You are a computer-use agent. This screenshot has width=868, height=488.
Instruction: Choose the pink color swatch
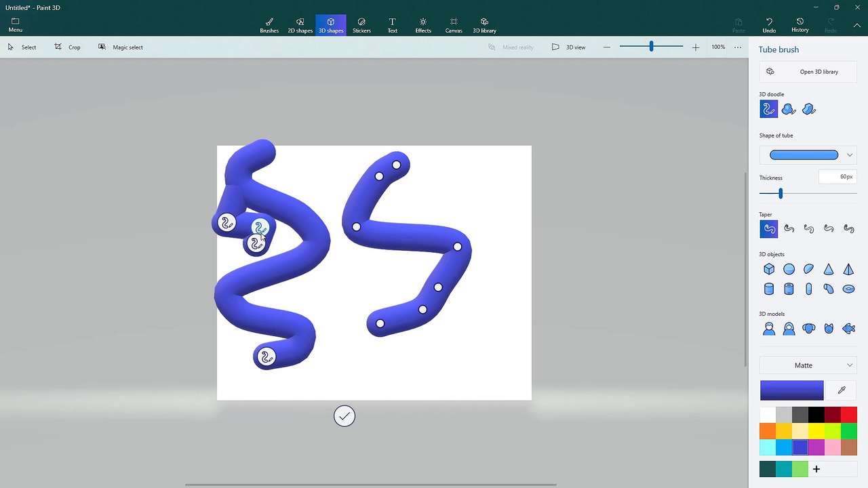pyautogui.click(x=833, y=447)
